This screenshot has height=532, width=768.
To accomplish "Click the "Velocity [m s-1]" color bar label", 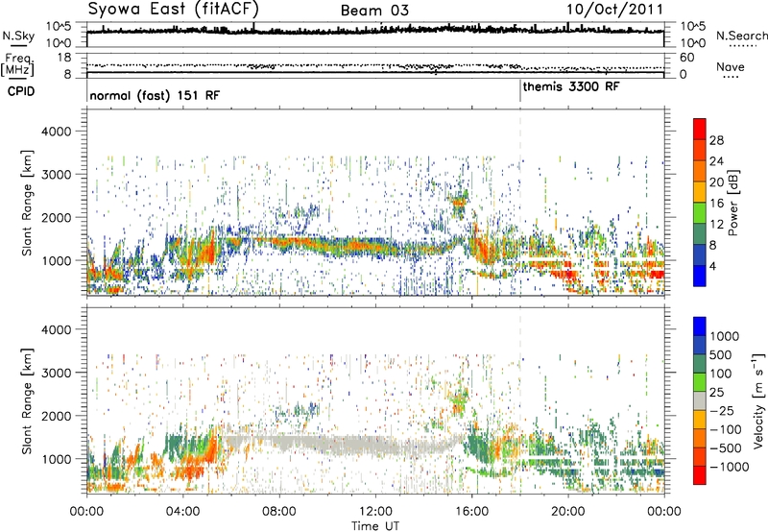I will (758, 401).
